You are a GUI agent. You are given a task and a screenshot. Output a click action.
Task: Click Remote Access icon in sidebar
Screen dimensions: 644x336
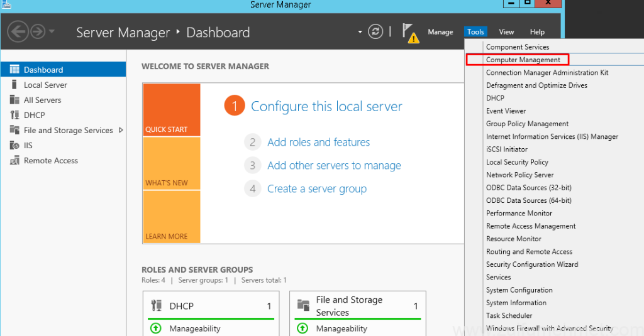14,160
